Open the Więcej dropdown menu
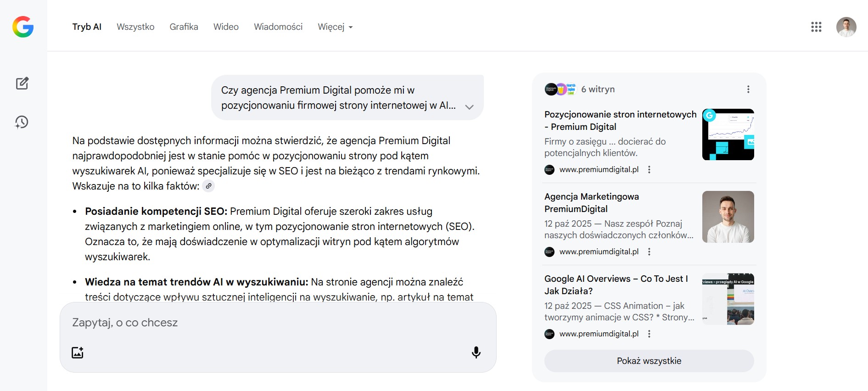 (x=335, y=27)
